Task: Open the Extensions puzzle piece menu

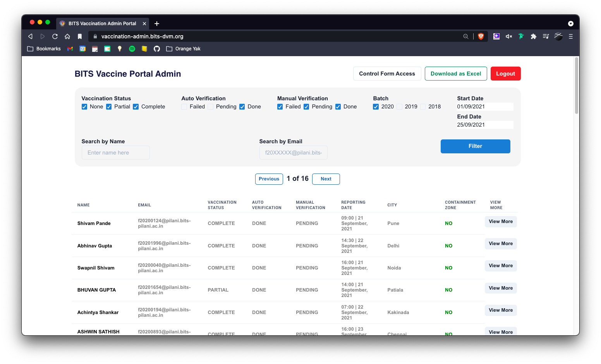Action: (x=534, y=36)
